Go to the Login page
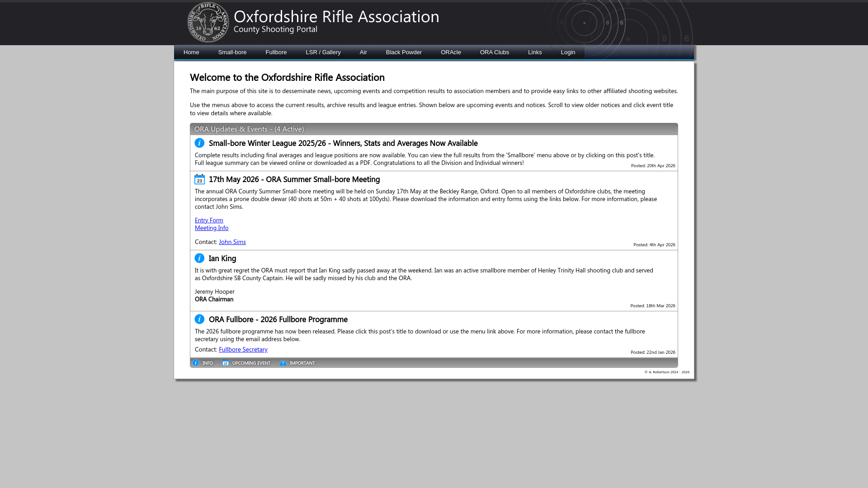The height and width of the screenshot is (488, 868). (x=568, y=52)
